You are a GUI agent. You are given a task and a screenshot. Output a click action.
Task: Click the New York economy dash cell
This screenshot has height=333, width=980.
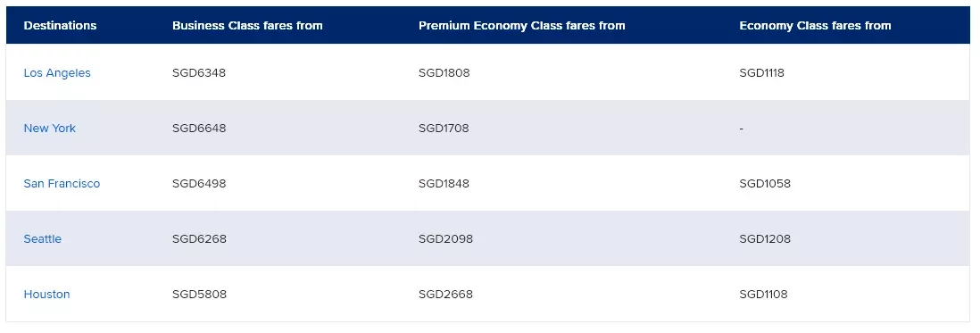(742, 128)
